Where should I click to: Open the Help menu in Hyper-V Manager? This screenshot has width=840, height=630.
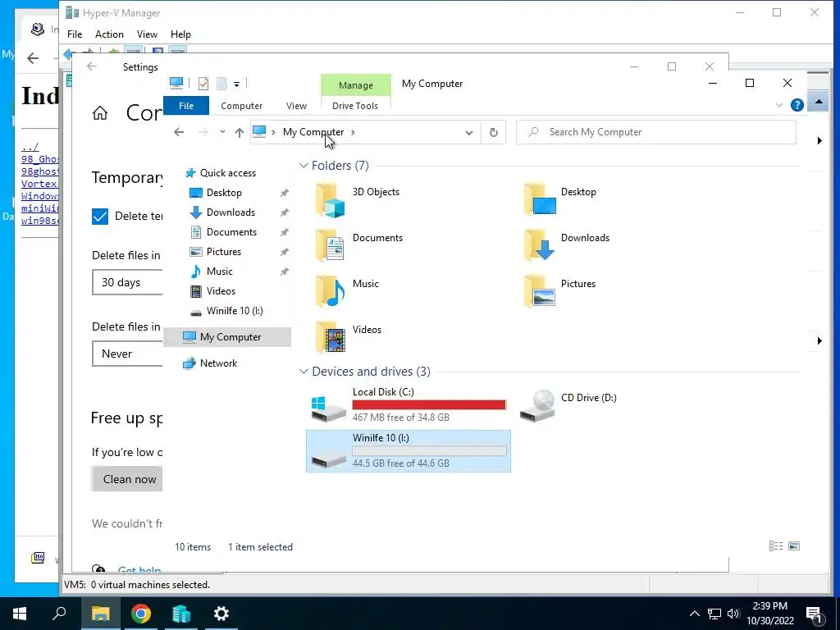click(x=180, y=34)
